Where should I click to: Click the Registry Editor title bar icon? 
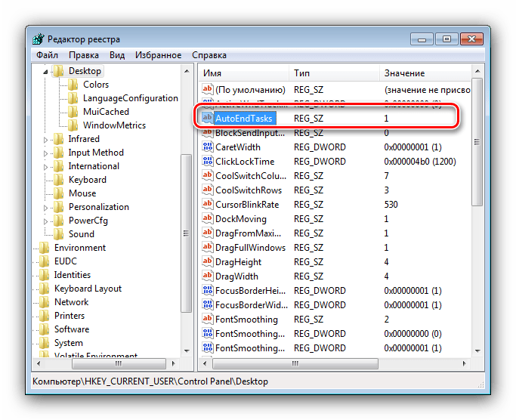coord(39,39)
